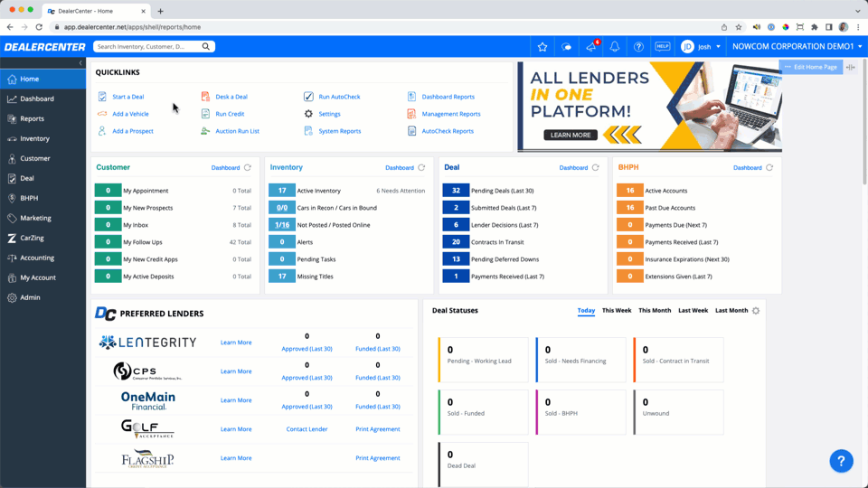Screen dimensions: 868x488
Task: Open a new Chrome tab
Action: [x=161, y=11]
